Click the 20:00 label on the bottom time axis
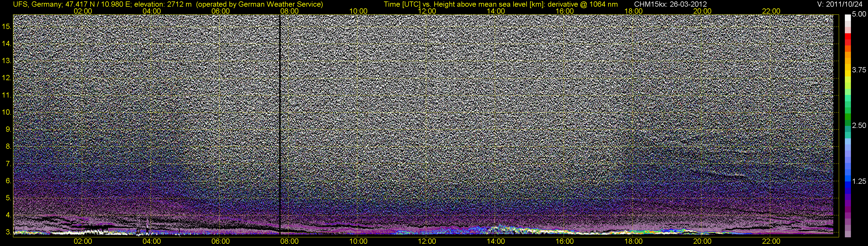 702,241
